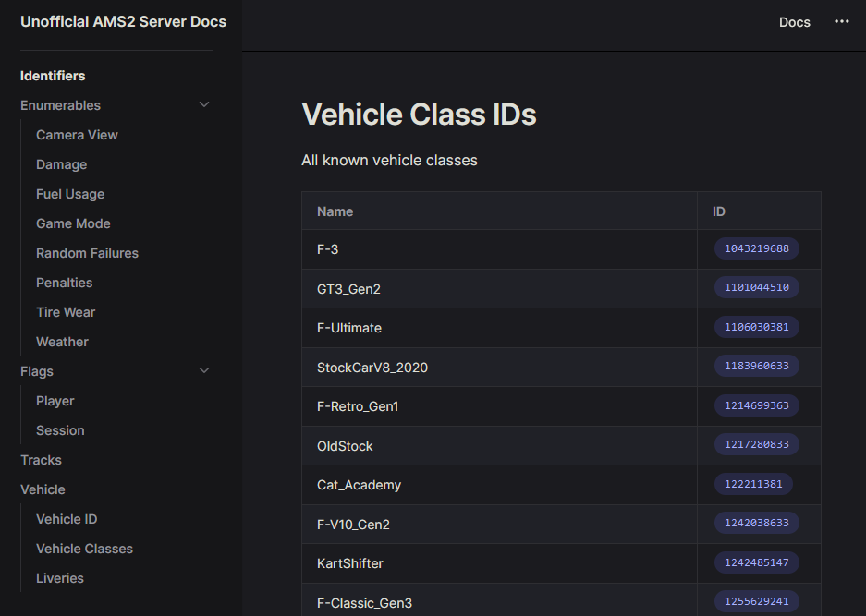
Task: Go to Unofficial AMS2 Server Docs home
Action: pyautogui.click(x=123, y=22)
